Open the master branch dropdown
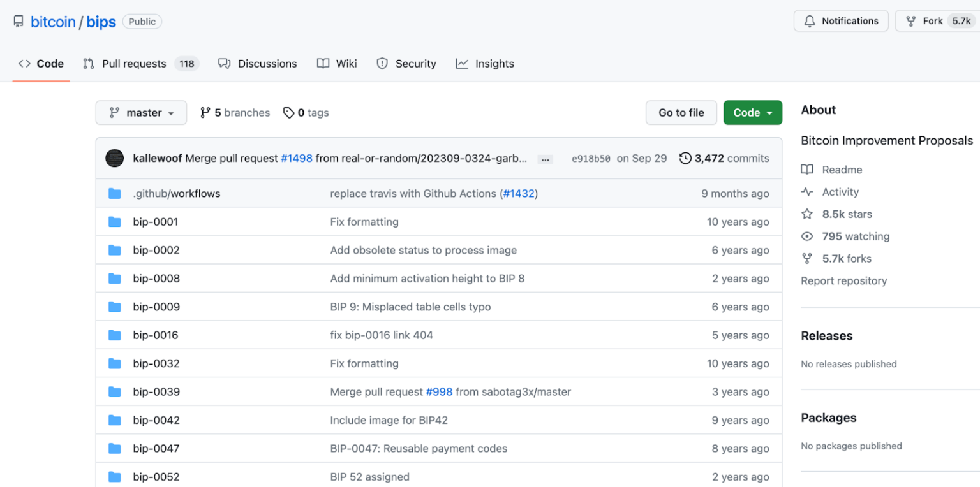The height and width of the screenshot is (487, 980). tap(141, 112)
